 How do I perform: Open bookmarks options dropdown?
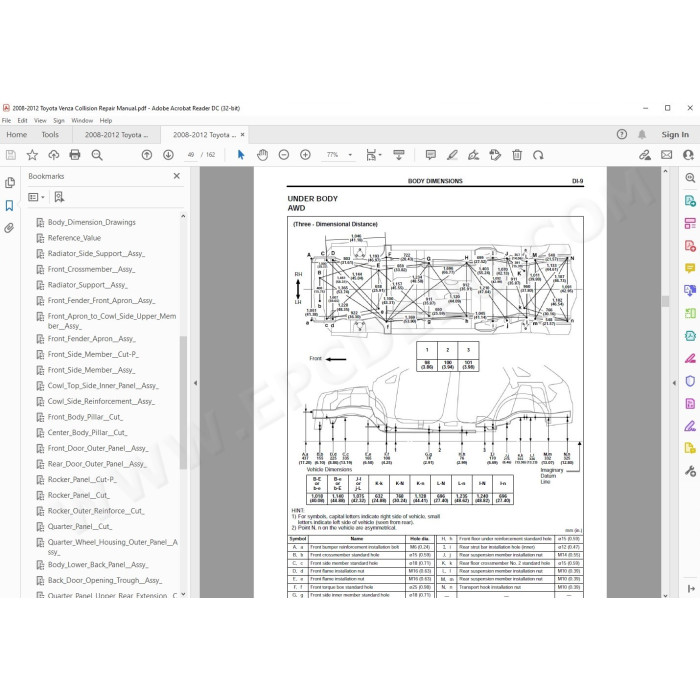coord(37,197)
